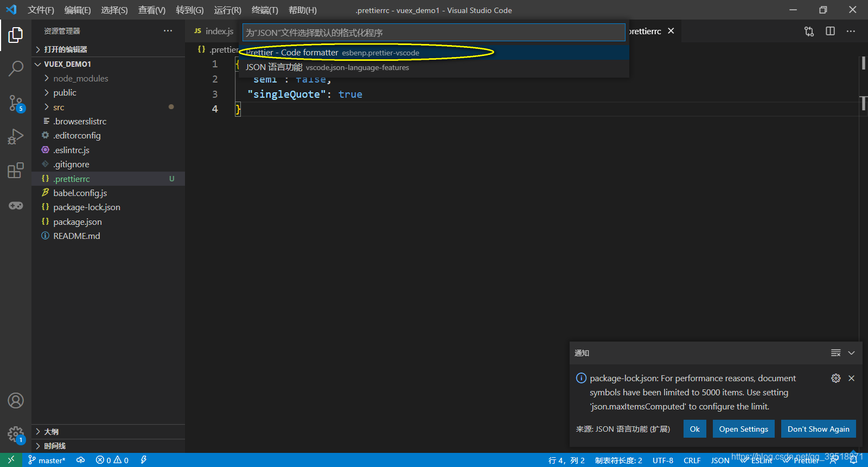The image size is (868, 467).
Task: Open the Manage gear in activity bar
Action: click(x=16, y=434)
